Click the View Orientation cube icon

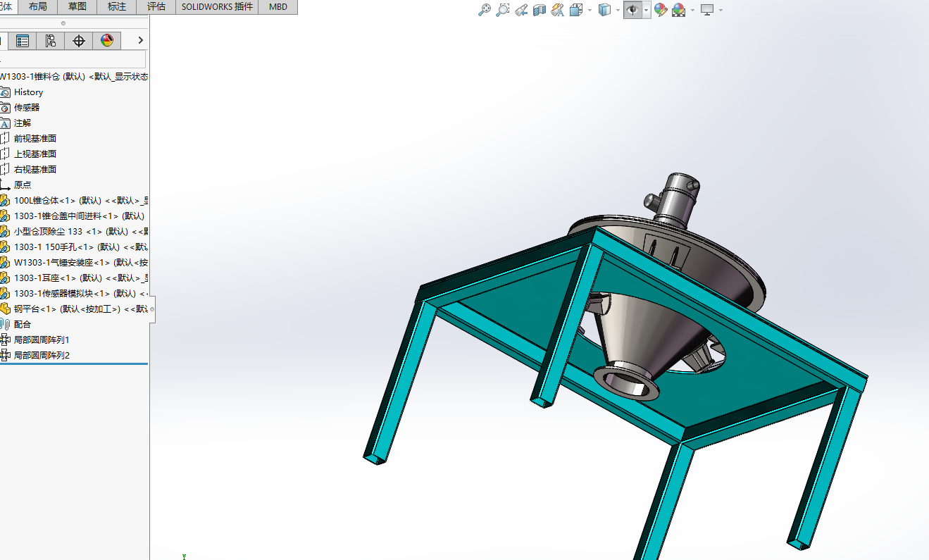click(x=575, y=10)
